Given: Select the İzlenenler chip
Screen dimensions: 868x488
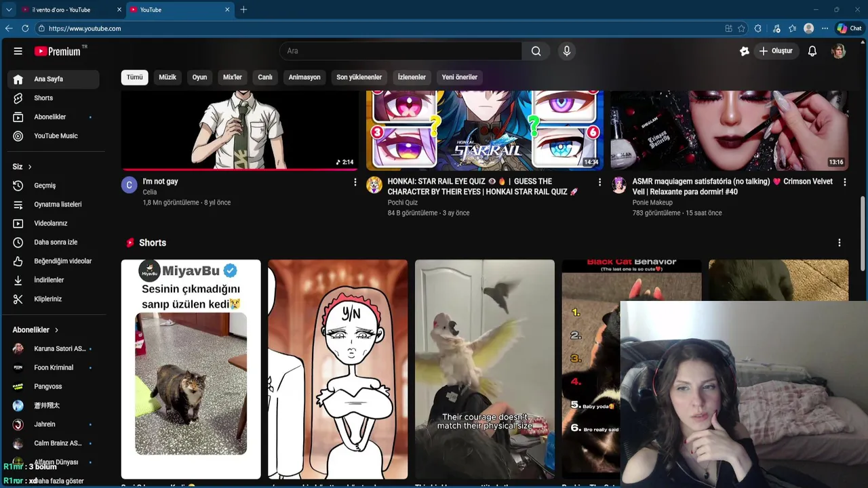Looking at the screenshot, I should pyautogui.click(x=412, y=77).
